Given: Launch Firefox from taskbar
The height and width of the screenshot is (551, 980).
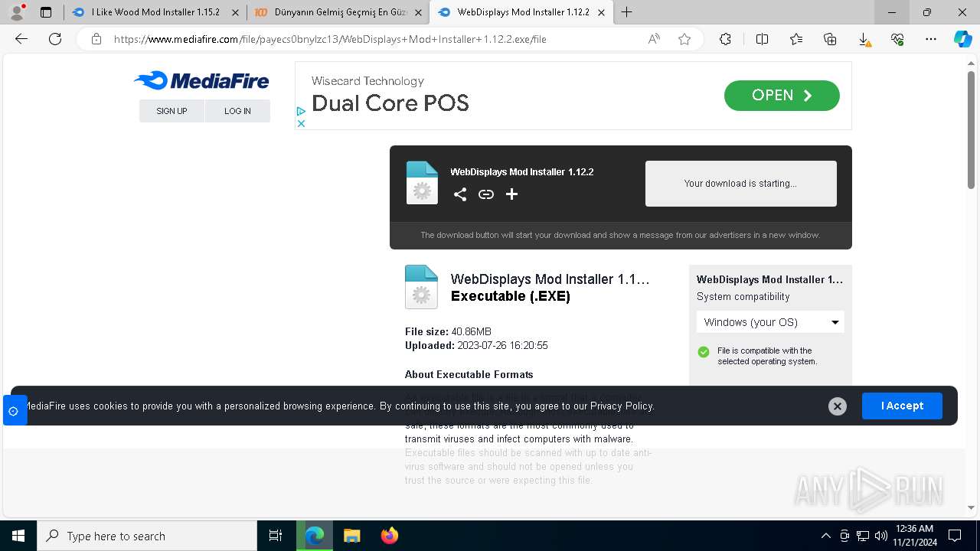Looking at the screenshot, I should click(x=390, y=536).
